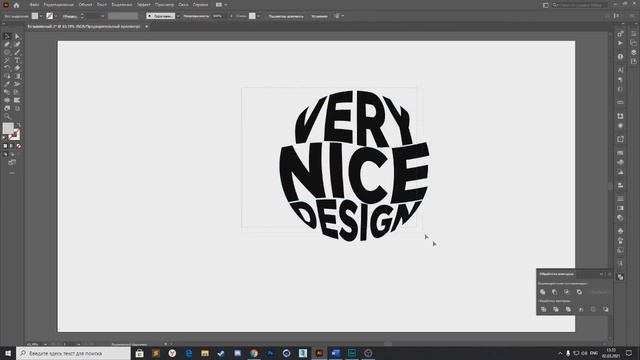Open stroke weight dropdown

(102, 16)
